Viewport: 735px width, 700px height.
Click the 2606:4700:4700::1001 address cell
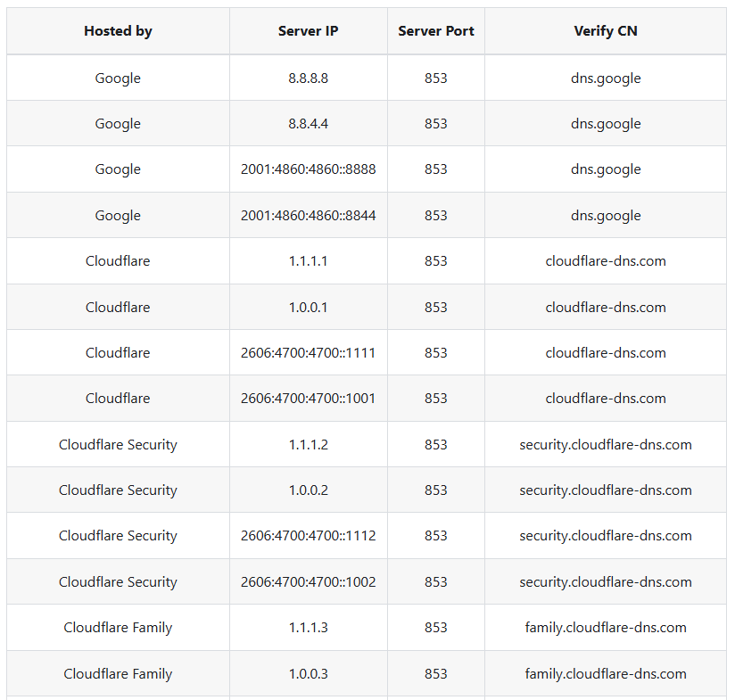click(308, 399)
